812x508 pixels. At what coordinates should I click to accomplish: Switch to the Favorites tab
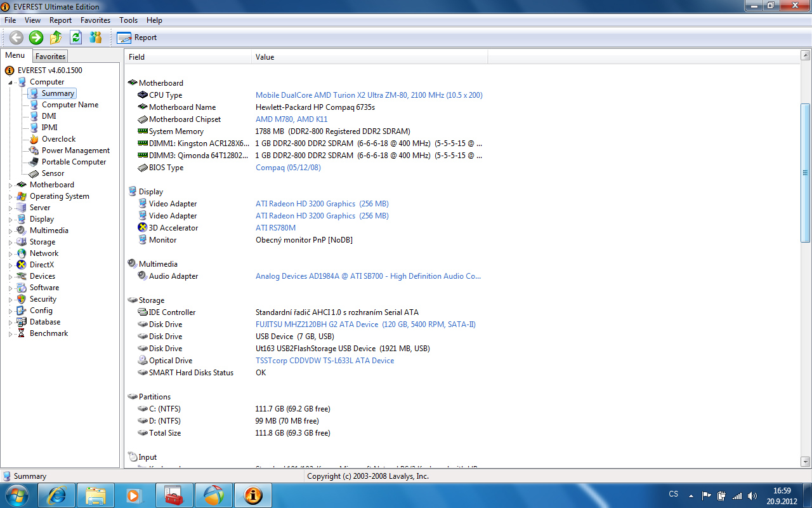click(50, 57)
